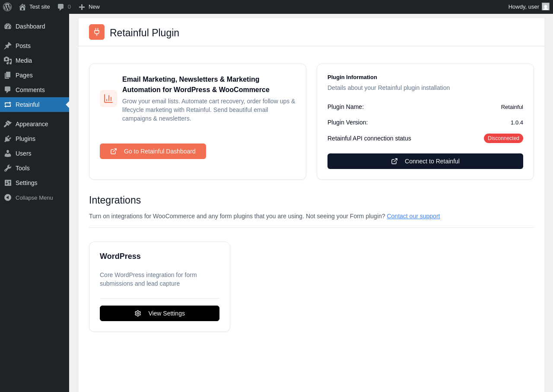The width and height of the screenshot is (553, 392).
Task: Click the Dashboard gauge icon
Action: click(8, 26)
